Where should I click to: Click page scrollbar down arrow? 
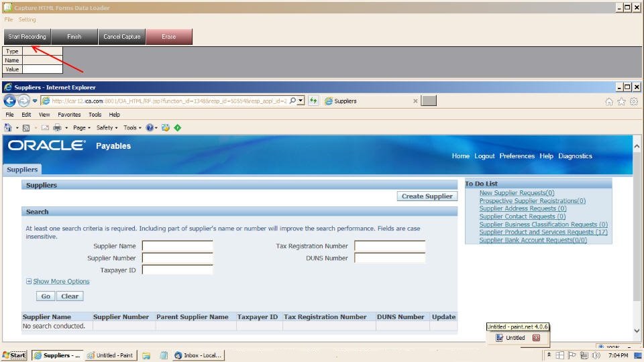[x=637, y=330]
